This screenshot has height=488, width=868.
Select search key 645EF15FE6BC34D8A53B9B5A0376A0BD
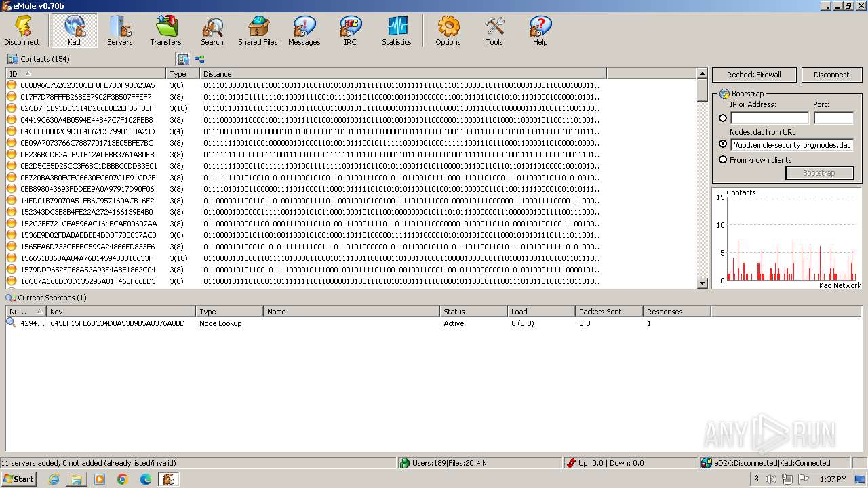tap(117, 323)
